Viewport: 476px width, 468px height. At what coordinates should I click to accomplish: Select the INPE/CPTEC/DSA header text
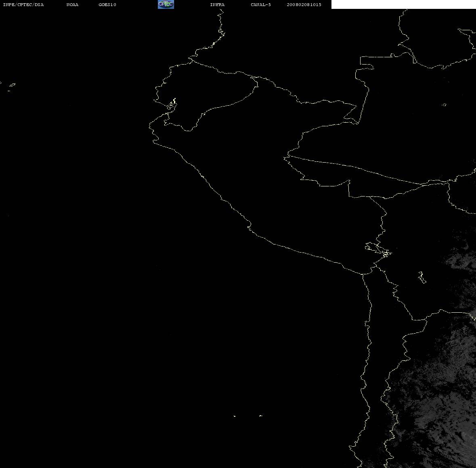click(x=23, y=4)
